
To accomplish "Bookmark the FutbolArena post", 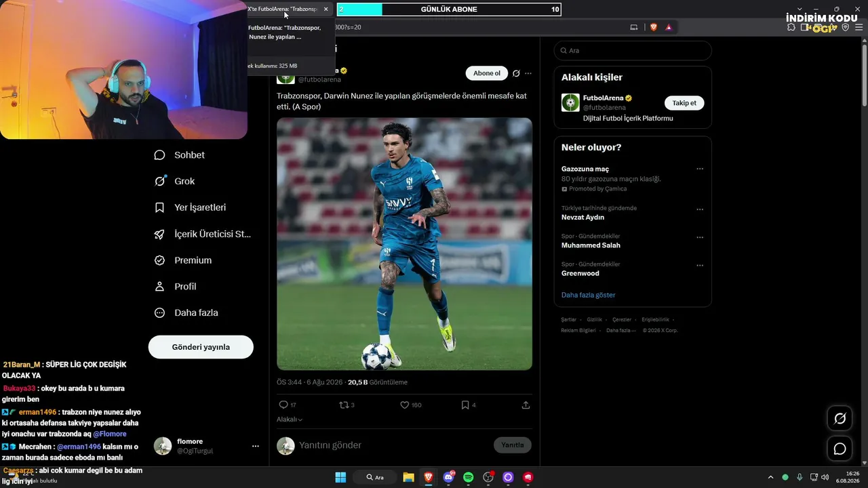I will click(x=465, y=405).
